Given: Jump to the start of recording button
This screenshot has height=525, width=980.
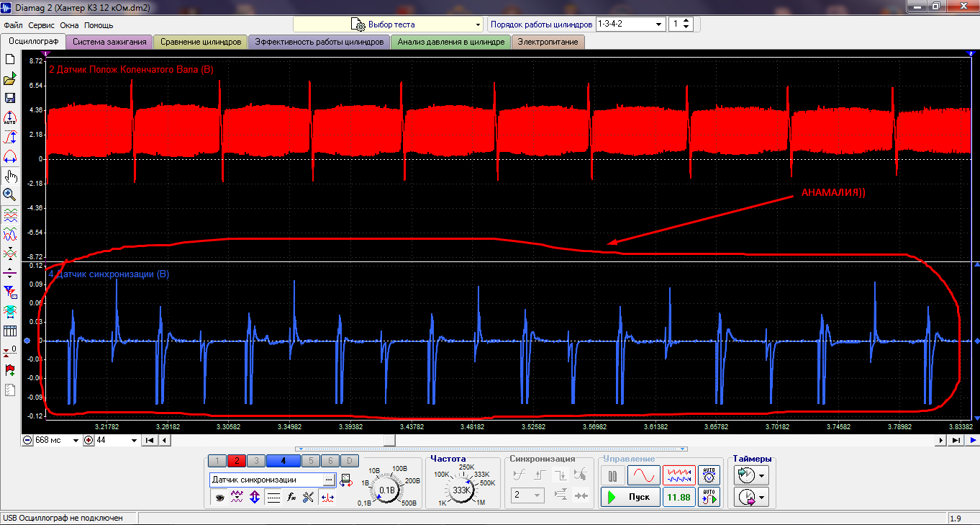Looking at the screenshot, I should pyautogui.click(x=150, y=440).
